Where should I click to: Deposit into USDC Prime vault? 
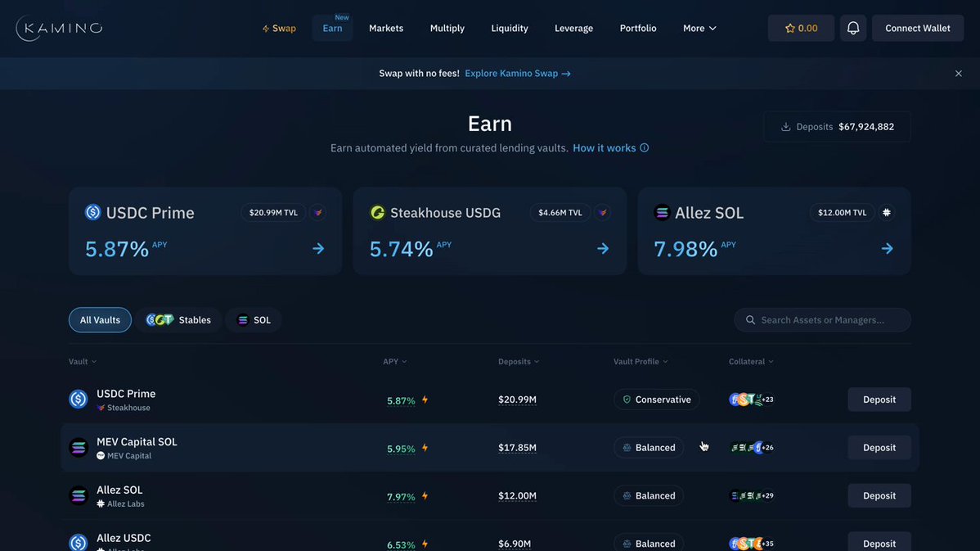tap(879, 399)
